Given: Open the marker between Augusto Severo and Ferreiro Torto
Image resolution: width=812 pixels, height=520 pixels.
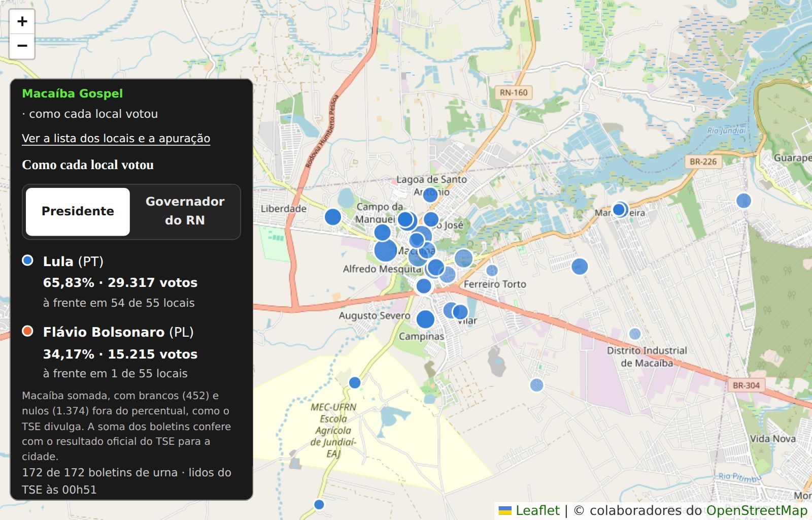Looking at the screenshot, I should [x=424, y=286].
